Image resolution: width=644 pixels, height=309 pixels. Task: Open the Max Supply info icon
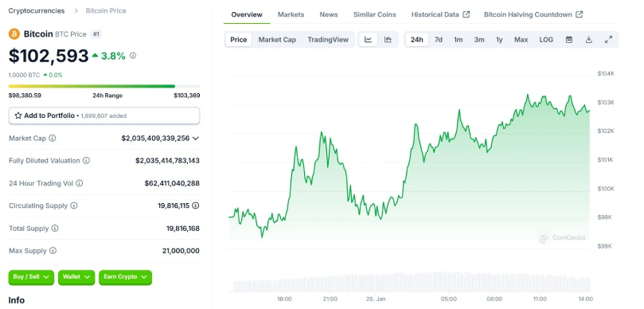(x=53, y=251)
